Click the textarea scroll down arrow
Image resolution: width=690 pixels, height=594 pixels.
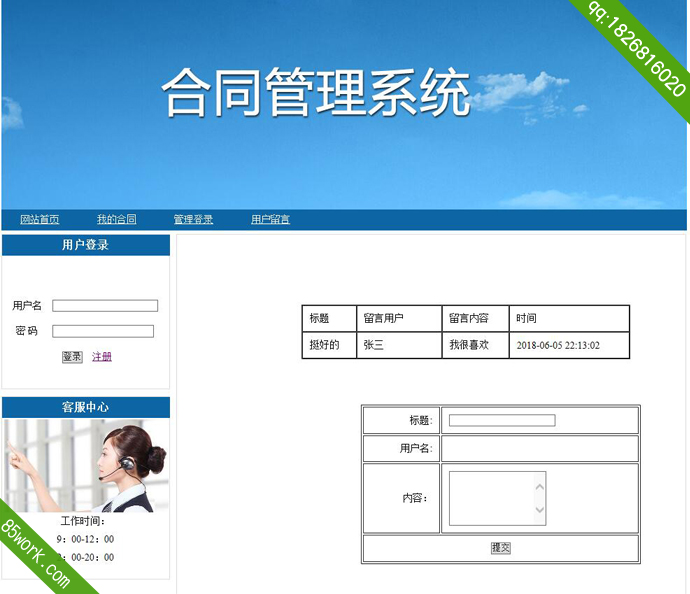[x=540, y=510]
